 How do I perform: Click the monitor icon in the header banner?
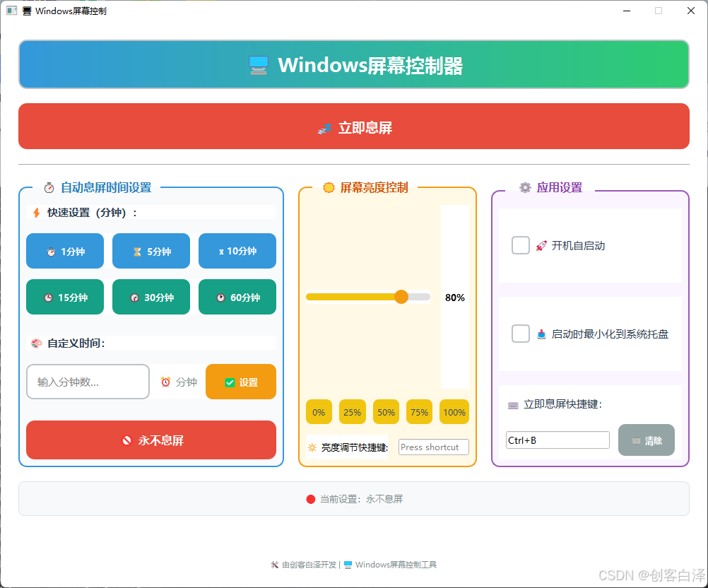click(259, 65)
